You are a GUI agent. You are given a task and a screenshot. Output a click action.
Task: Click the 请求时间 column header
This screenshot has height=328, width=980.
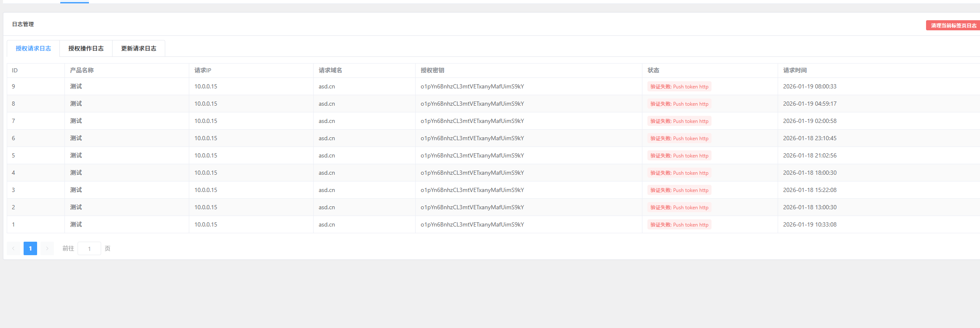(x=795, y=70)
